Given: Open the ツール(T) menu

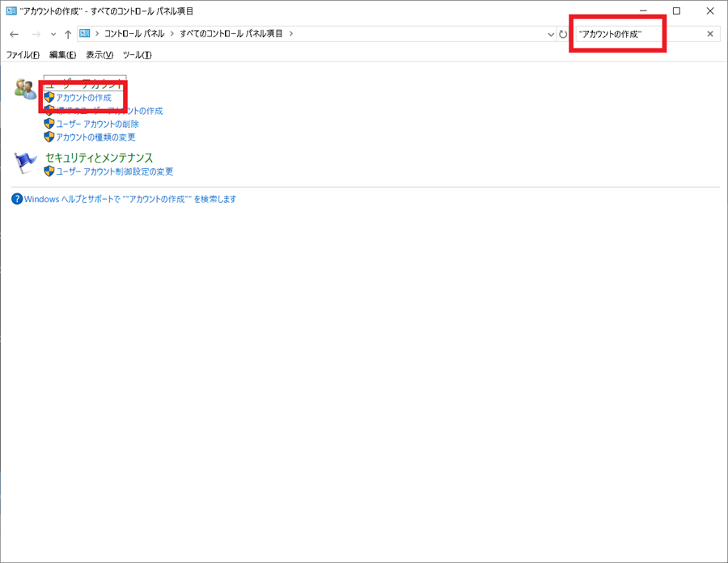Looking at the screenshot, I should click(137, 55).
